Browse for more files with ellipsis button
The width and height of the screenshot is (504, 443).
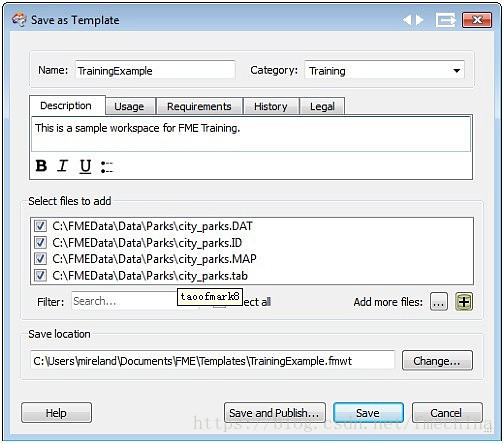pos(439,302)
